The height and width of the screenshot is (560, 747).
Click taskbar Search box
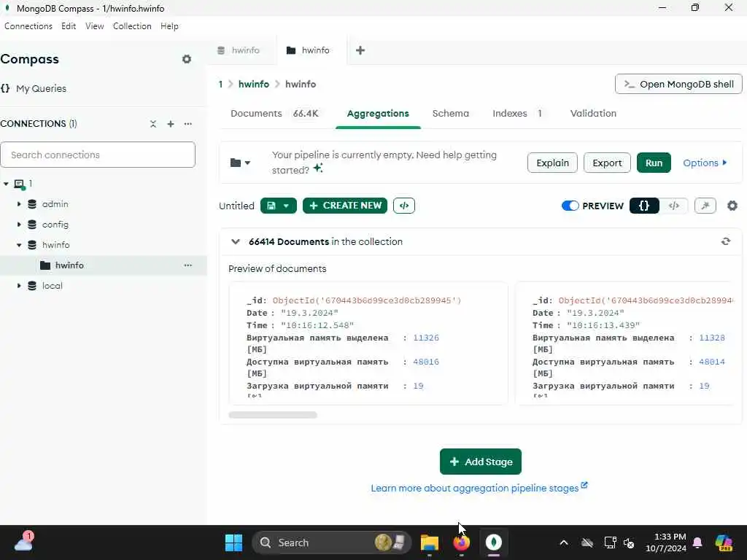(x=331, y=542)
